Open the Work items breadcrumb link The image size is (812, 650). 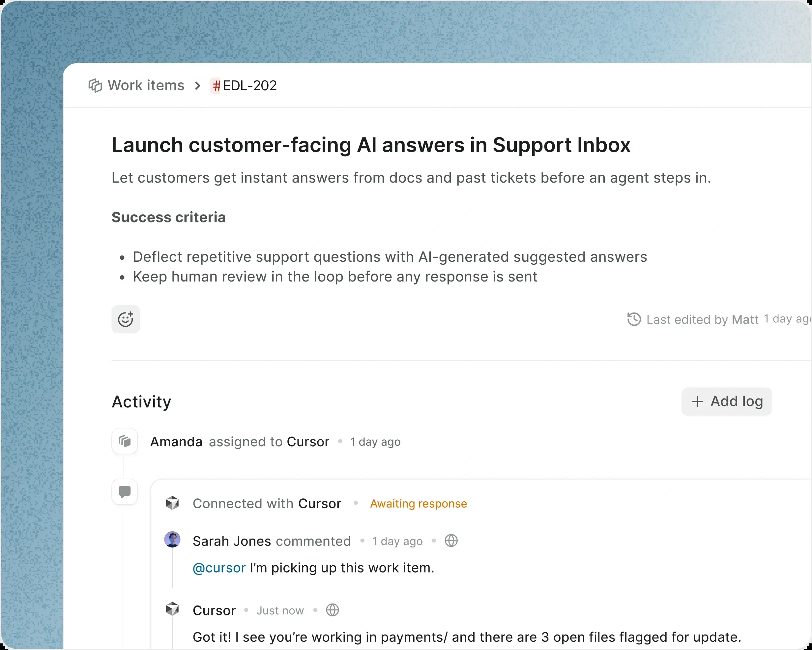[146, 86]
